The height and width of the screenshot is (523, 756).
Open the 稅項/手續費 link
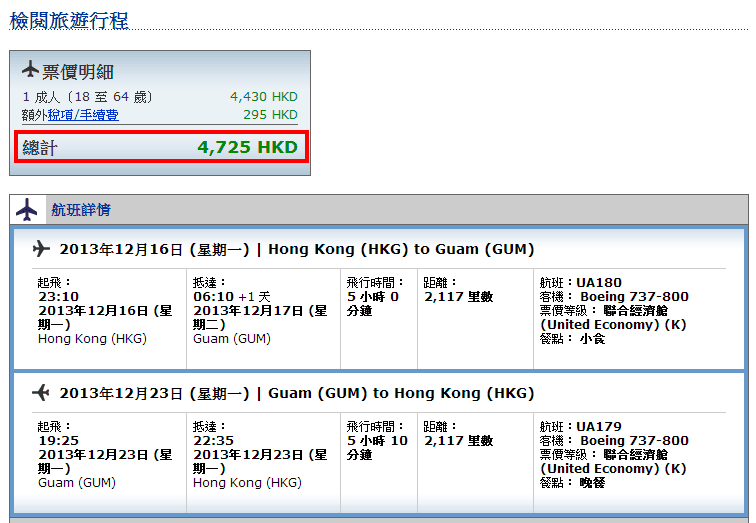[83, 115]
